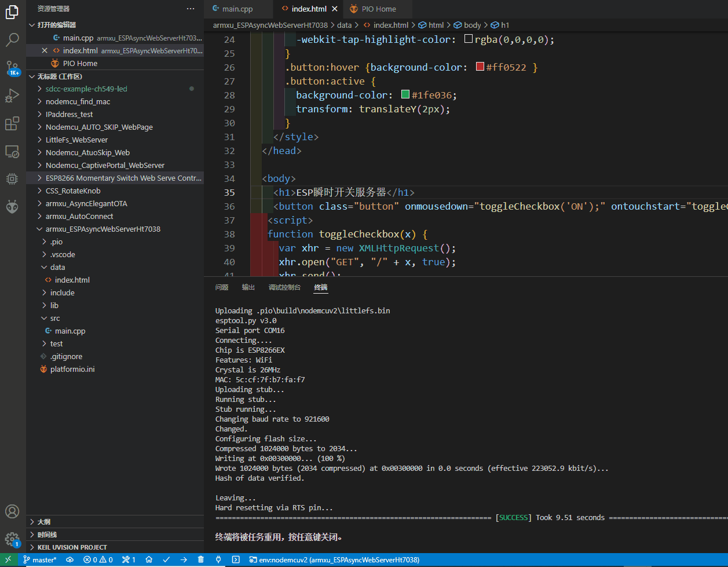The height and width of the screenshot is (567, 728).
Task: Select the index.html editor tab
Action: [x=309, y=9]
